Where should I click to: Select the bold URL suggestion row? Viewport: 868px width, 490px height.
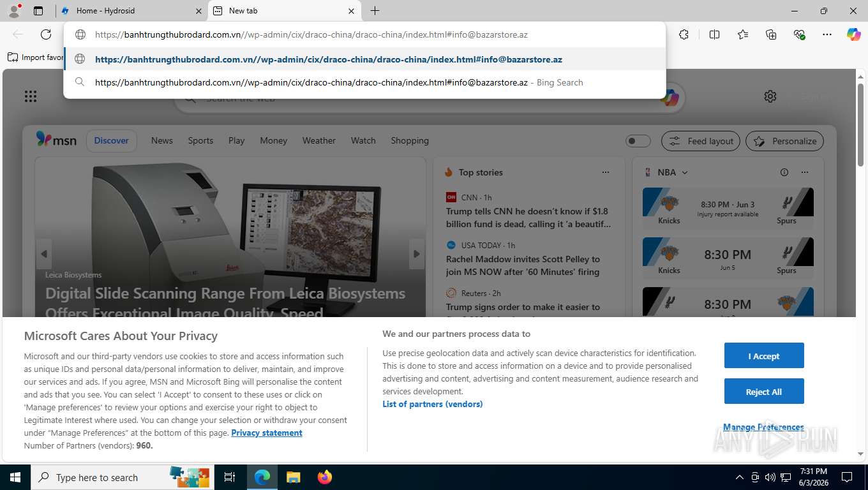click(x=364, y=59)
